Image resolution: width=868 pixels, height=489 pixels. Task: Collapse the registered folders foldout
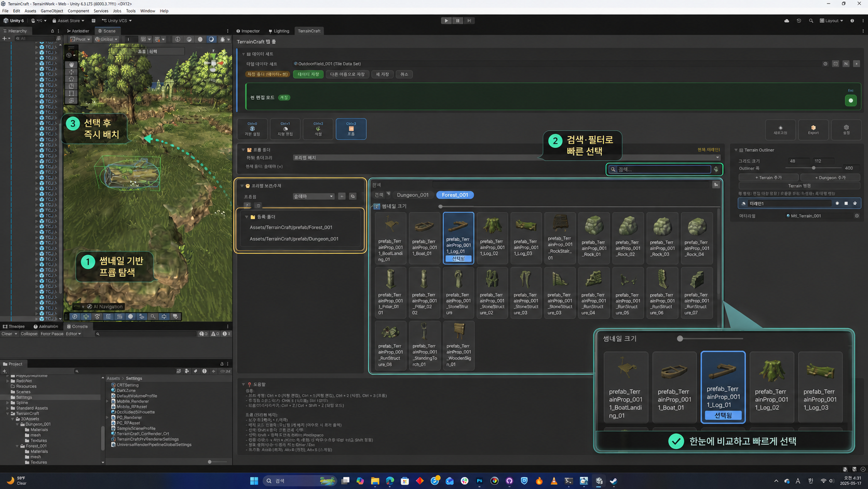point(247,217)
